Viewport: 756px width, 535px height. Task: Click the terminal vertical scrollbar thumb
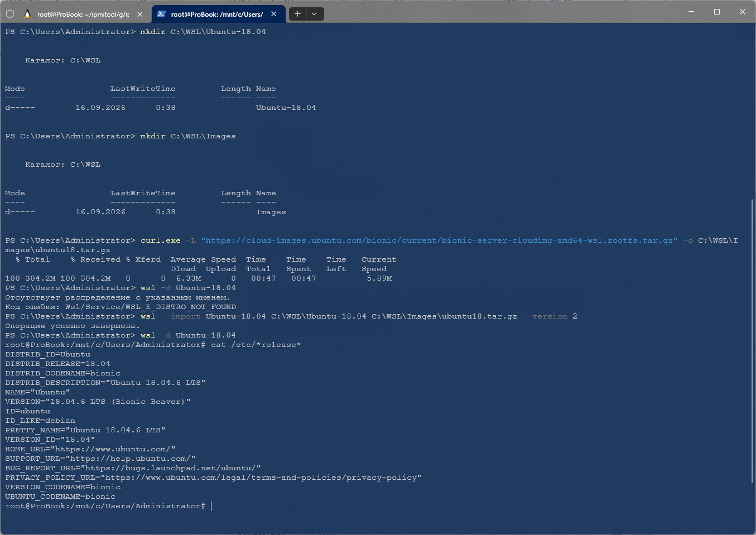pyautogui.click(x=752, y=341)
